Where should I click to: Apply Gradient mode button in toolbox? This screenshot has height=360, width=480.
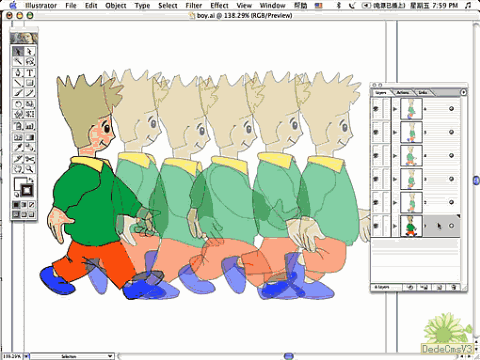click(24, 205)
